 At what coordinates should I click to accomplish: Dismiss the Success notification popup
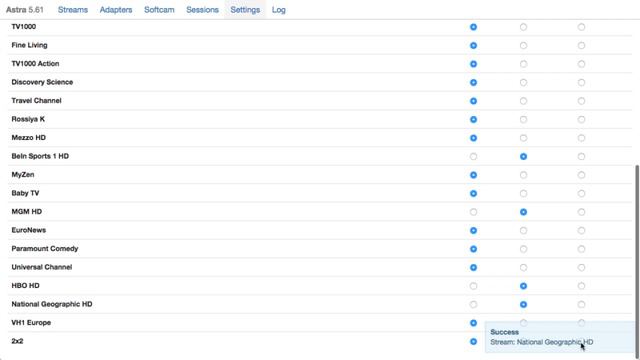tap(559, 337)
